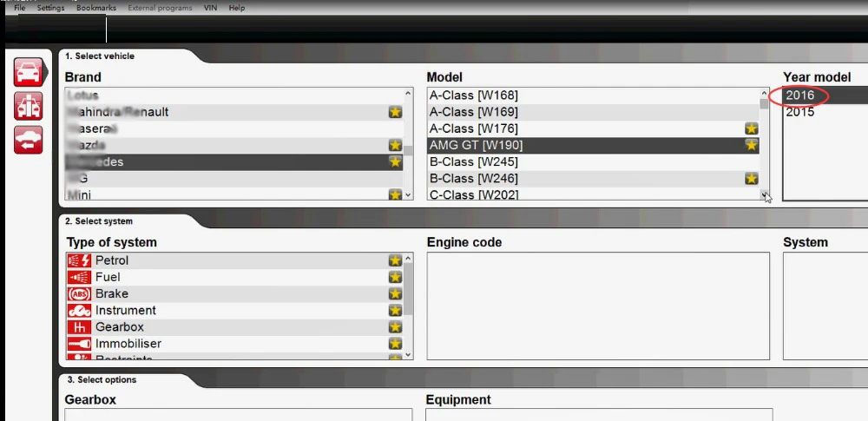
Task: Toggle favorite star for Mahindra/Renault brand
Action: click(x=395, y=113)
